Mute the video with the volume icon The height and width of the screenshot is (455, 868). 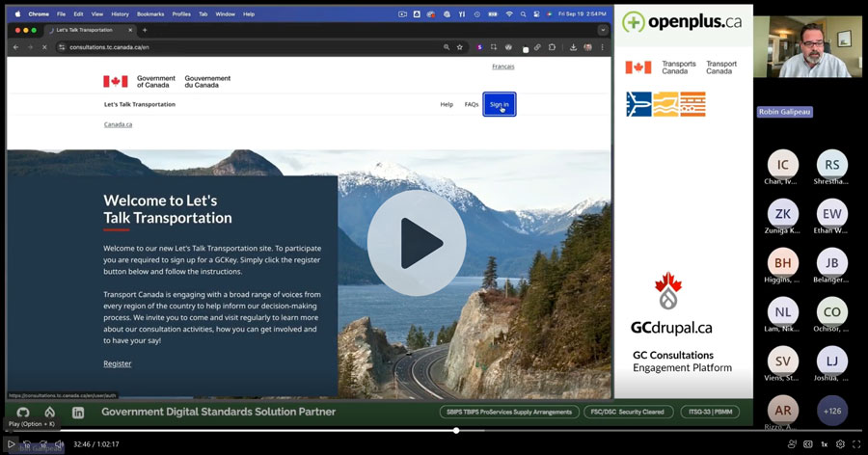tap(59, 444)
